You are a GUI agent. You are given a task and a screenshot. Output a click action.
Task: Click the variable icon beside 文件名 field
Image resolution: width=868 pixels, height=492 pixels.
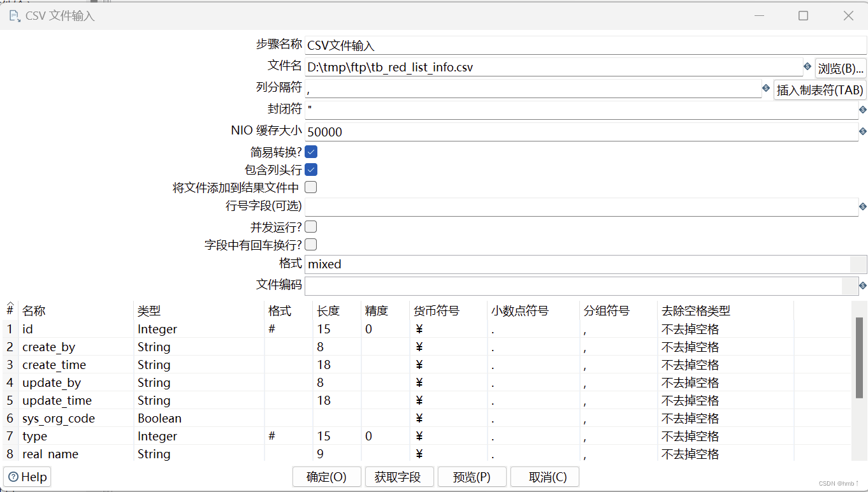click(x=807, y=66)
